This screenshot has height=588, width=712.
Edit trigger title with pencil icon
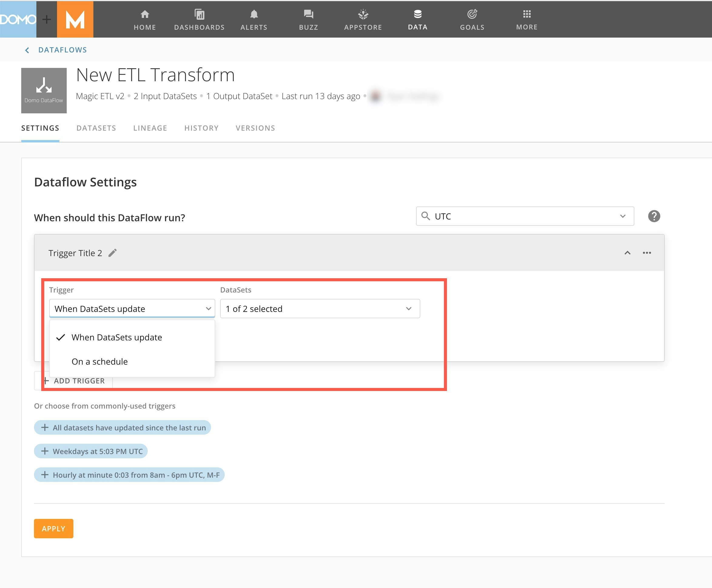point(113,253)
